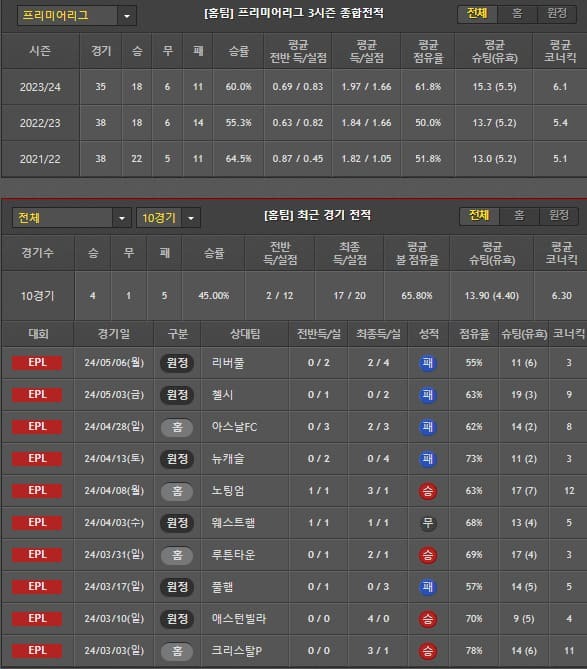Screen dimensions: 587x669
Task: Click EPL badge on 첼시 row
Action: point(37,395)
